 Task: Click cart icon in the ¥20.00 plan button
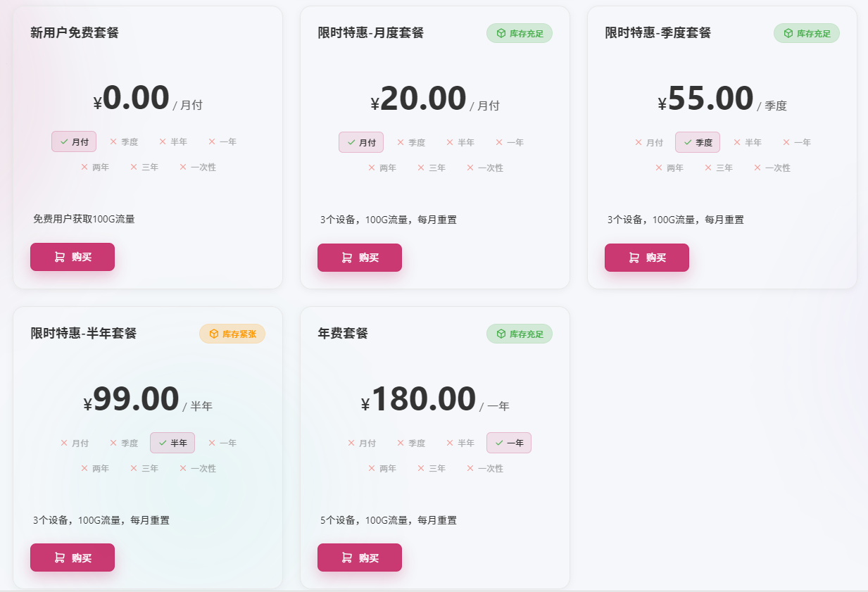(347, 258)
